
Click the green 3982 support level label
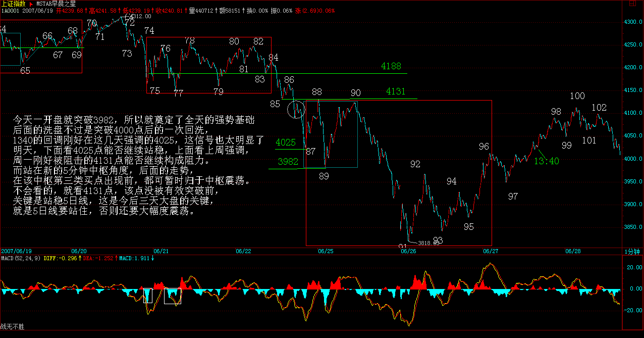click(x=288, y=162)
